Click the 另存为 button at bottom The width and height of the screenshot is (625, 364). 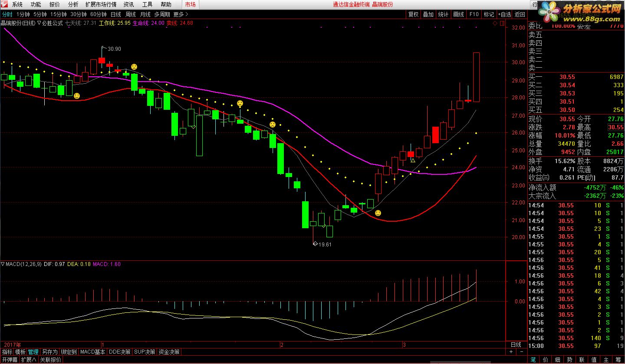49,352
